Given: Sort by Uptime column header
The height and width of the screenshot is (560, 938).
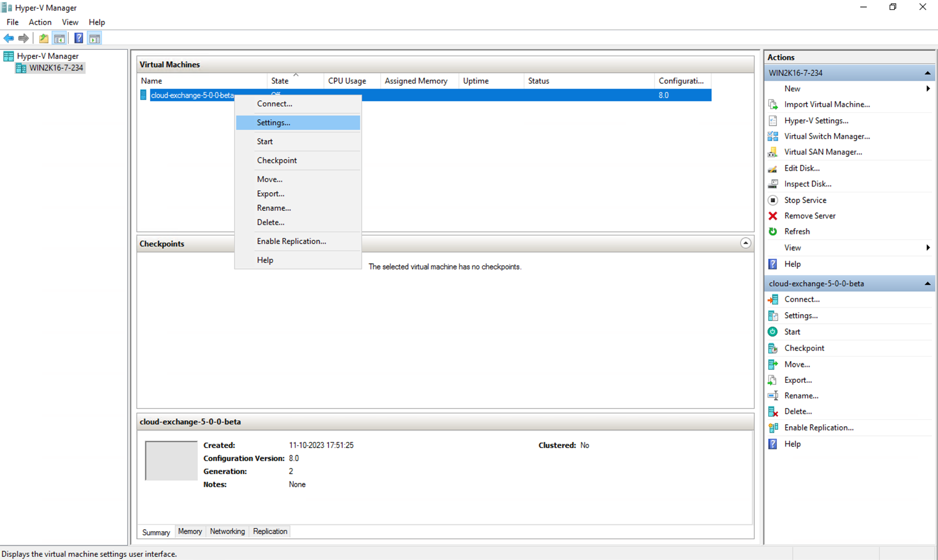Looking at the screenshot, I should point(491,81).
